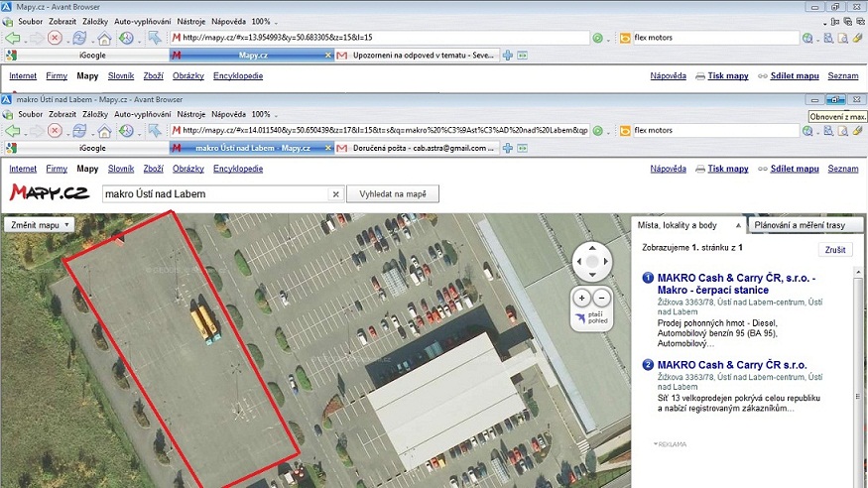This screenshot has width=868, height=488.
Task: Open Auto-vyplňování menu in makro Ústí window
Action: click(142, 114)
